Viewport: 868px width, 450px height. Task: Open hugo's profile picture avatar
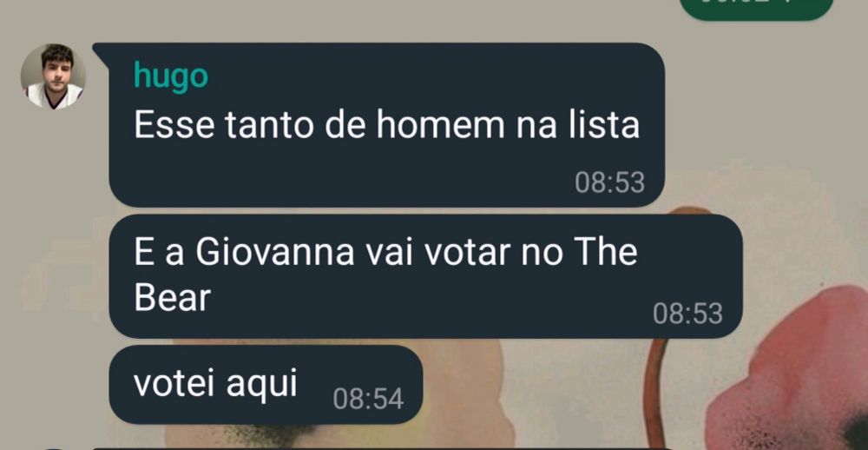click(x=53, y=76)
